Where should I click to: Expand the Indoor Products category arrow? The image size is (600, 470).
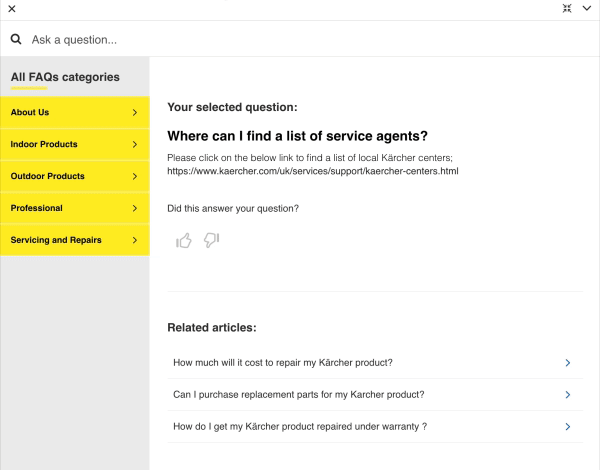pyautogui.click(x=135, y=144)
